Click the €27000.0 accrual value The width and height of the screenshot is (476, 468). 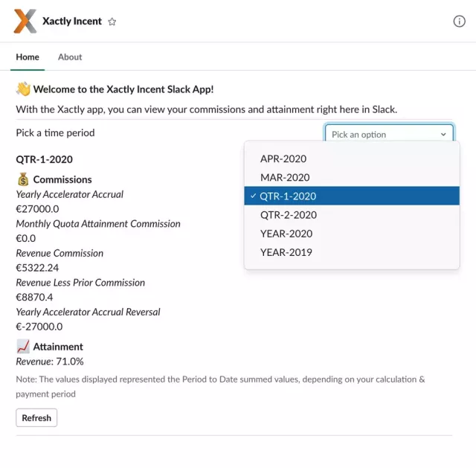[x=37, y=209]
